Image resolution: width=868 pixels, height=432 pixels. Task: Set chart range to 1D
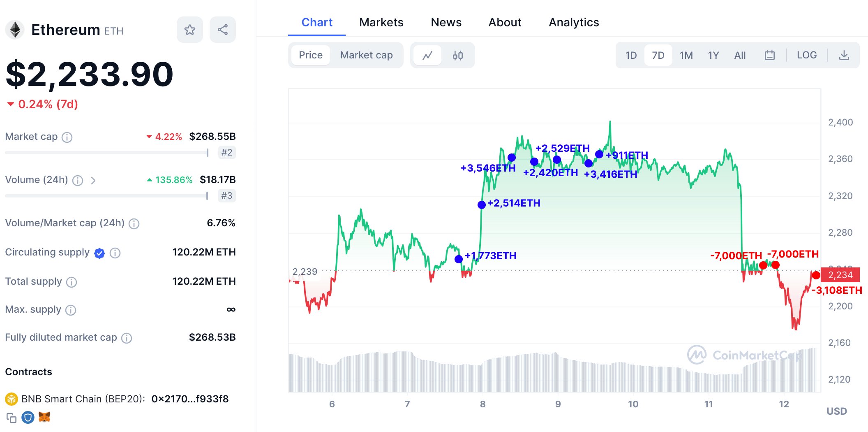pyautogui.click(x=631, y=55)
